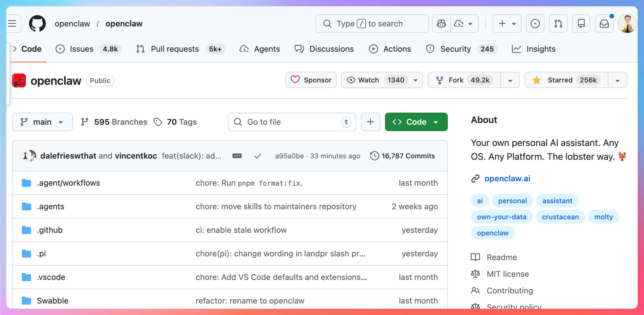Click the green commit status checkmark
The height and width of the screenshot is (315, 644).
click(x=257, y=156)
